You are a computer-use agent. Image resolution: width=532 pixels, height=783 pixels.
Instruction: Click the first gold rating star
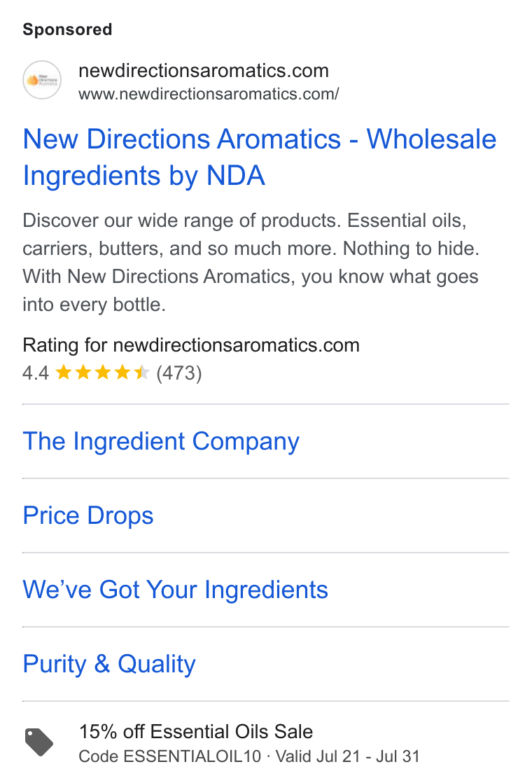[64, 373]
